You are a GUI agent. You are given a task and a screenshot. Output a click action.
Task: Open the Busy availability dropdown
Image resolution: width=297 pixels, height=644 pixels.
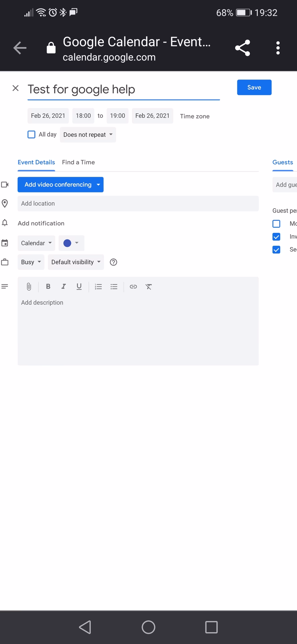(31, 262)
